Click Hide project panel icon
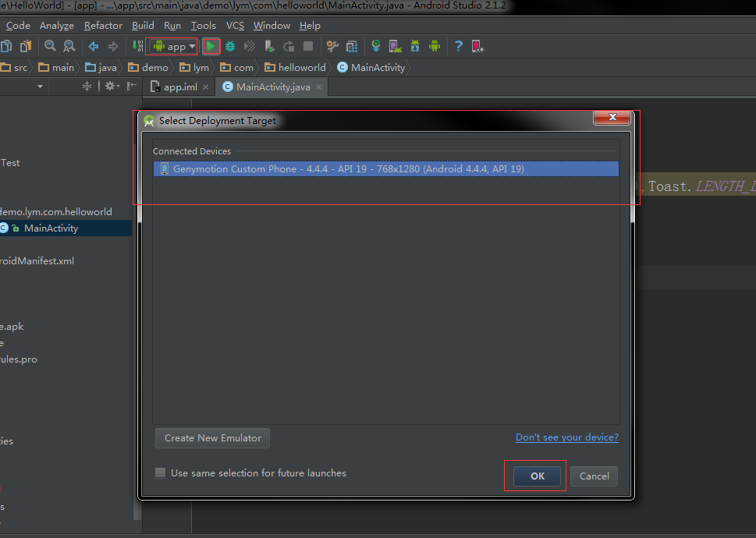The width and height of the screenshot is (756, 538). pos(131,87)
